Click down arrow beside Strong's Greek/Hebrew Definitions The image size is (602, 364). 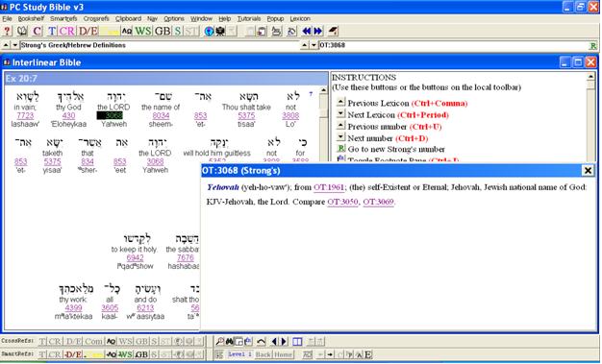coord(15,45)
